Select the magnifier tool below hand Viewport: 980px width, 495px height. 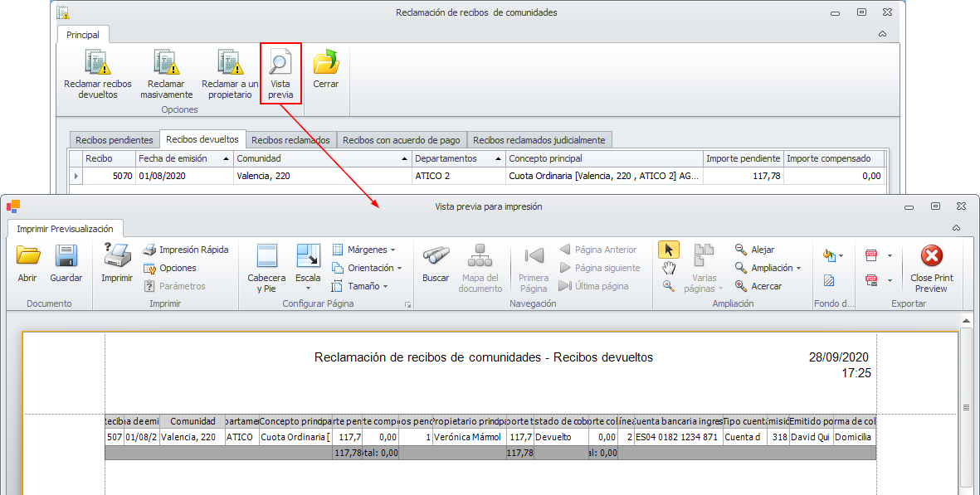(x=669, y=286)
